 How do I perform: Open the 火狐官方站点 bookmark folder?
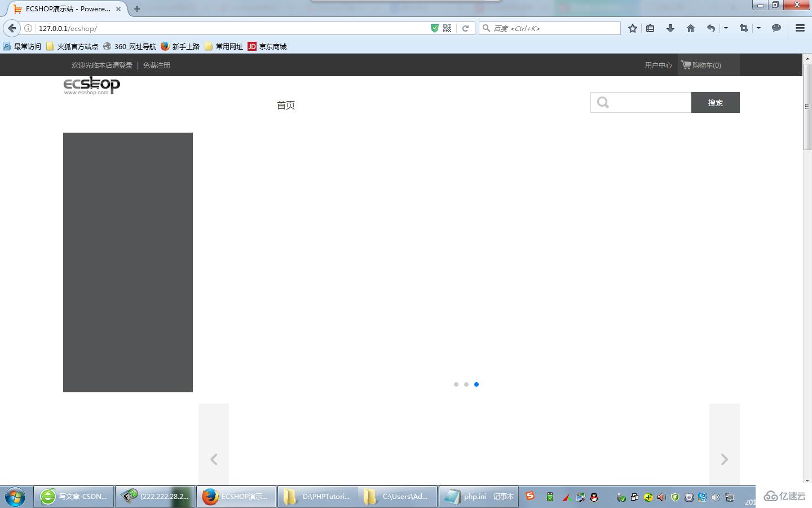[x=72, y=46]
